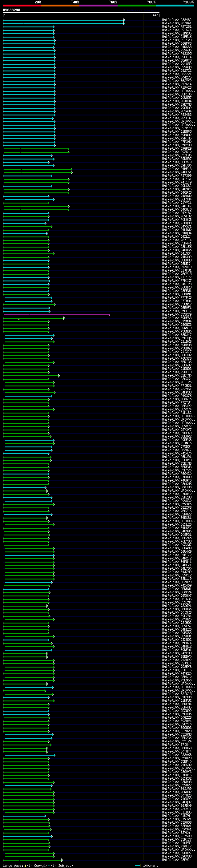Open the UniRef100_Q87TT4 entry

coord(177,240)
